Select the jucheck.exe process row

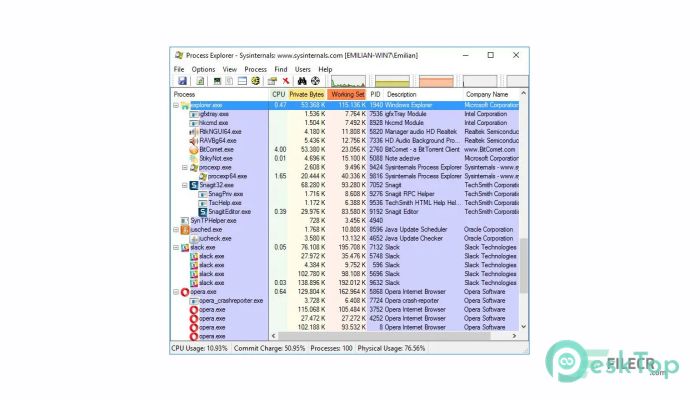[x=345, y=238]
